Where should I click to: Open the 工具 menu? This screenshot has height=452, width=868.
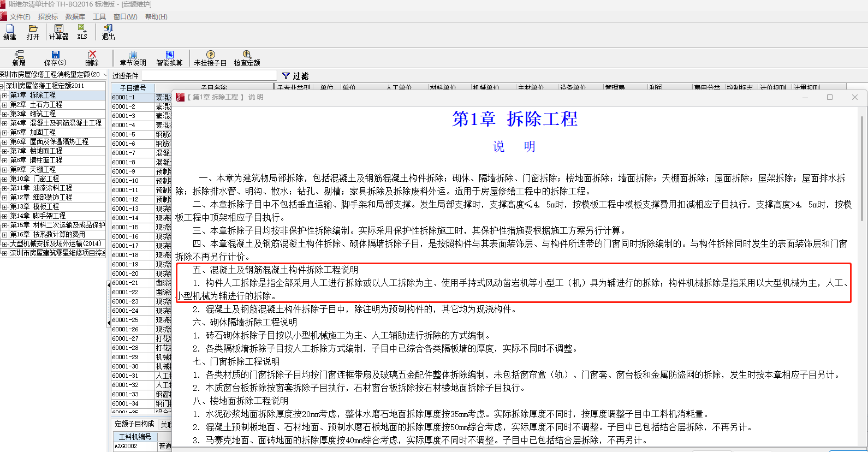pos(99,17)
